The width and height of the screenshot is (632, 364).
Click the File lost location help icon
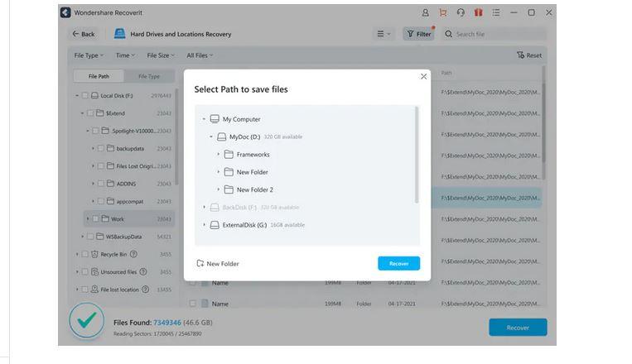pos(146,289)
